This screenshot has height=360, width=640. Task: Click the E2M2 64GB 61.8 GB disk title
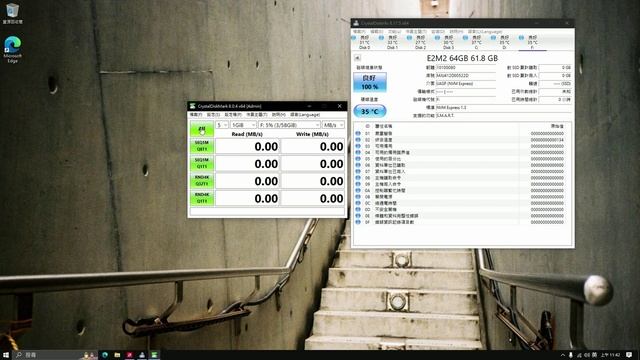tap(462, 58)
